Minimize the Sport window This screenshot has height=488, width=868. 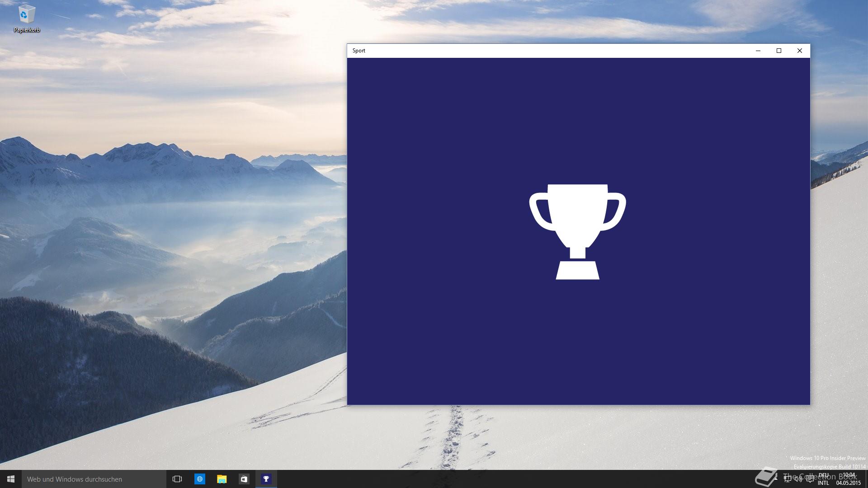coord(758,51)
